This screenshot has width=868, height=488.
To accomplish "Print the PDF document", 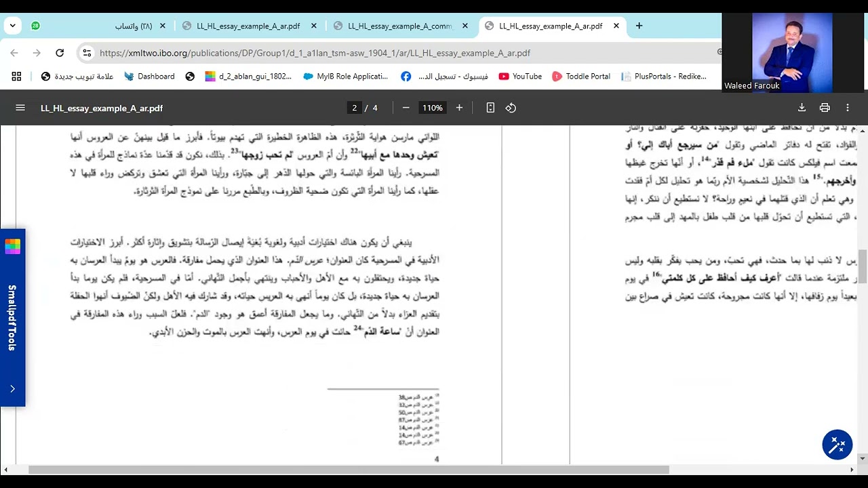I will click(825, 108).
